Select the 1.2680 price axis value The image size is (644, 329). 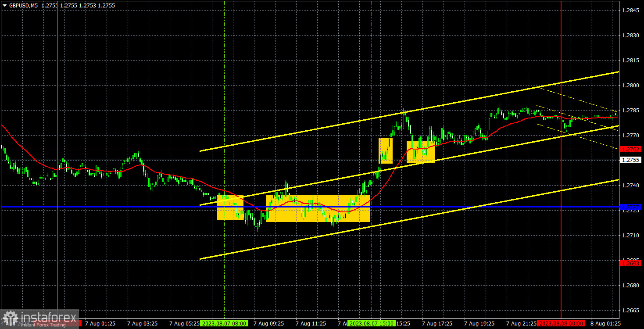tap(631, 286)
